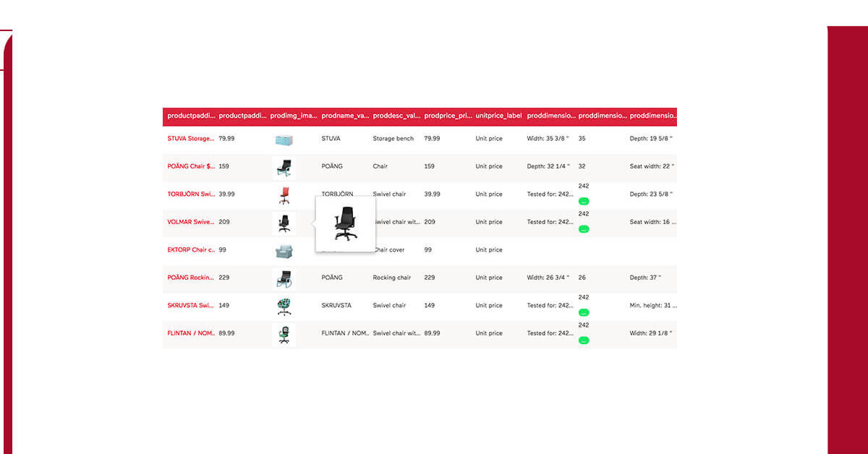Click the POÄNG name cell in Rocking chair row
Viewport: 868px width, 454px height.
pyautogui.click(x=332, y=278)
